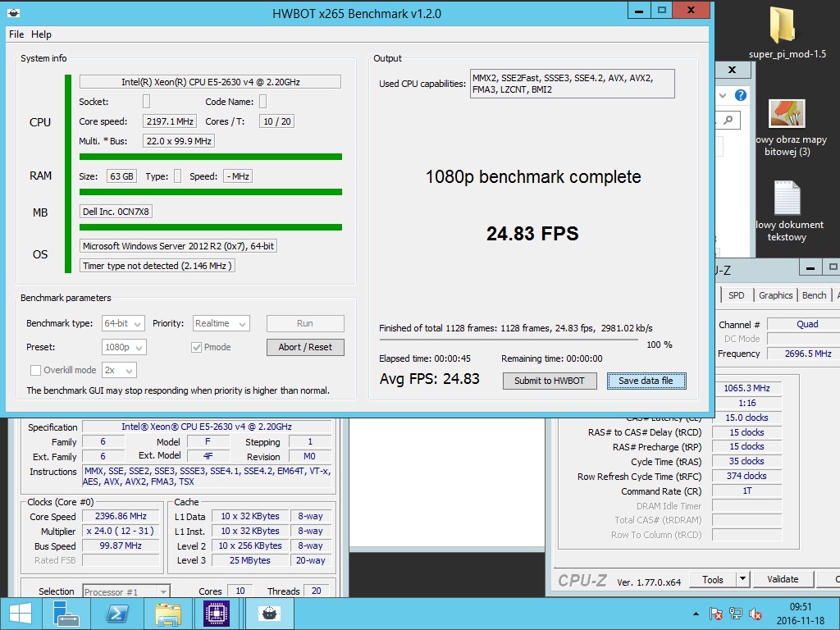Screen dimensions: 840x630
Task: Click Save data file button
Action: tap(646, 381)
